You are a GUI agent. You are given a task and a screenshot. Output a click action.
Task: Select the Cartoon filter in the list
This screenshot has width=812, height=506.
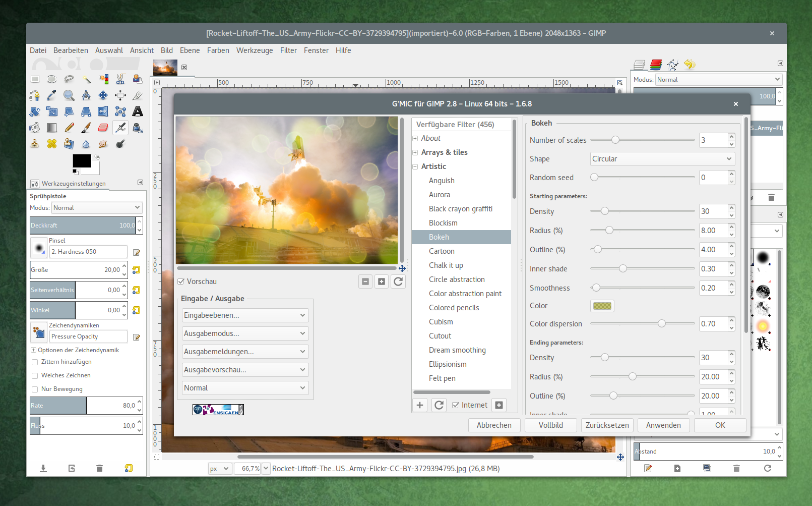[x=442, y=251]
